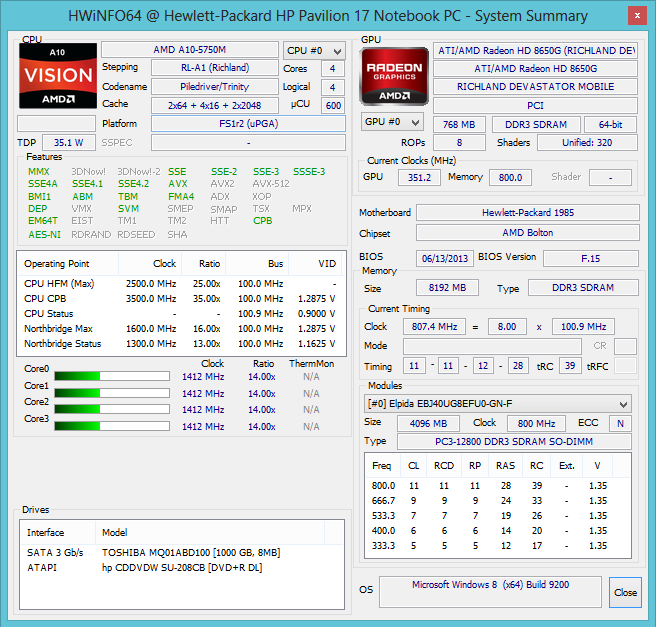The height and width of the screenshot is (627, 656).
Task: Click the Operating Point column header
Action: (x=68, y=264)
